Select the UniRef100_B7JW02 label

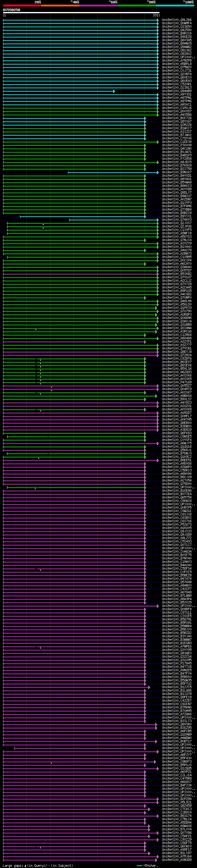[x=177, y=135]
